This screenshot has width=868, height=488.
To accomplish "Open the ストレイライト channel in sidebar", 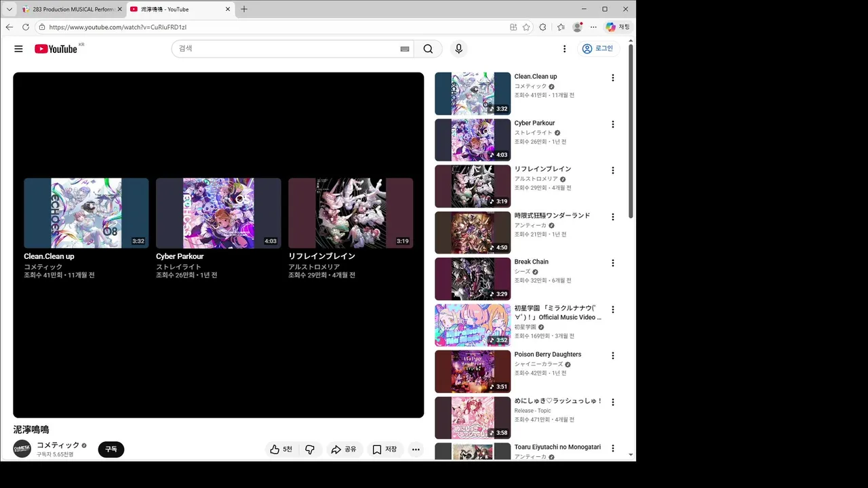I will pyautogui.click(x=533, y=133).
